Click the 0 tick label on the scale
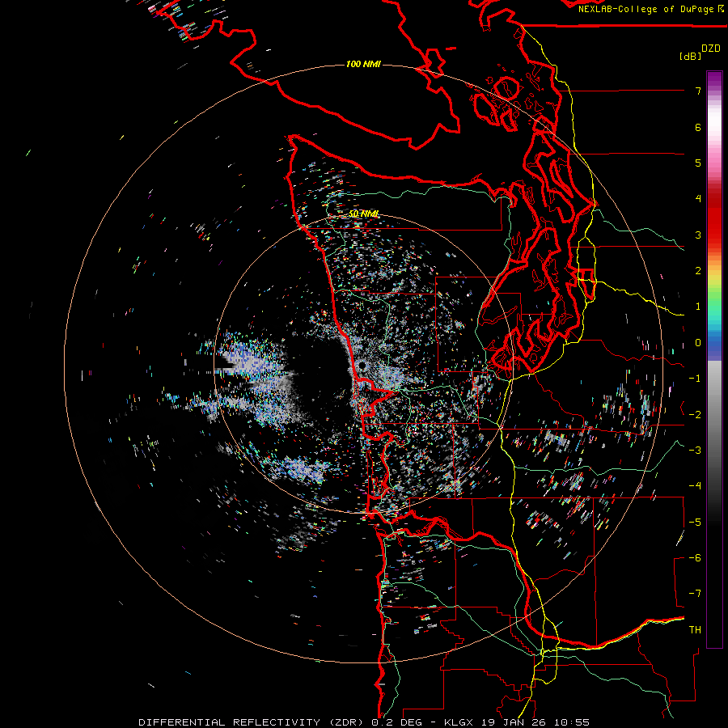728x728 pixels. [698, 343]
